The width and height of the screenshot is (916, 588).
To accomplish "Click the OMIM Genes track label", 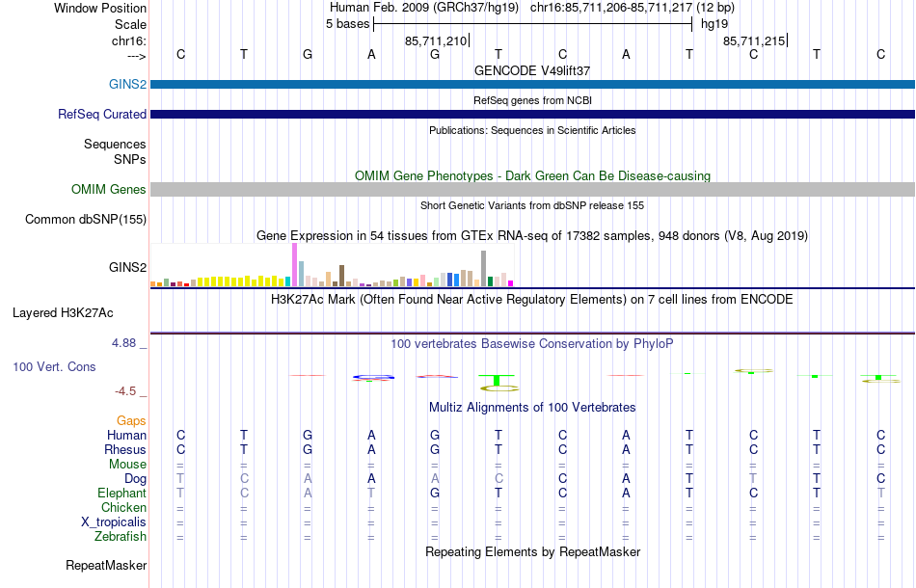I will pos(109,189).
